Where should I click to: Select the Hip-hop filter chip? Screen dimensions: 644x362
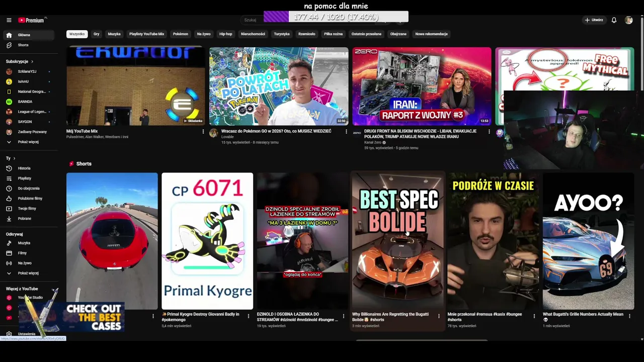click(226, 34)
